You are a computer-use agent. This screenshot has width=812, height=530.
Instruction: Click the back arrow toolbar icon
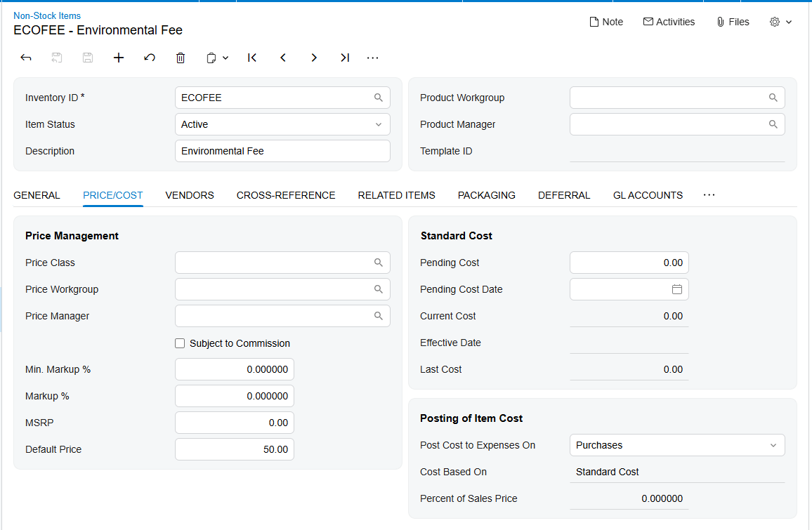point(26,58)
